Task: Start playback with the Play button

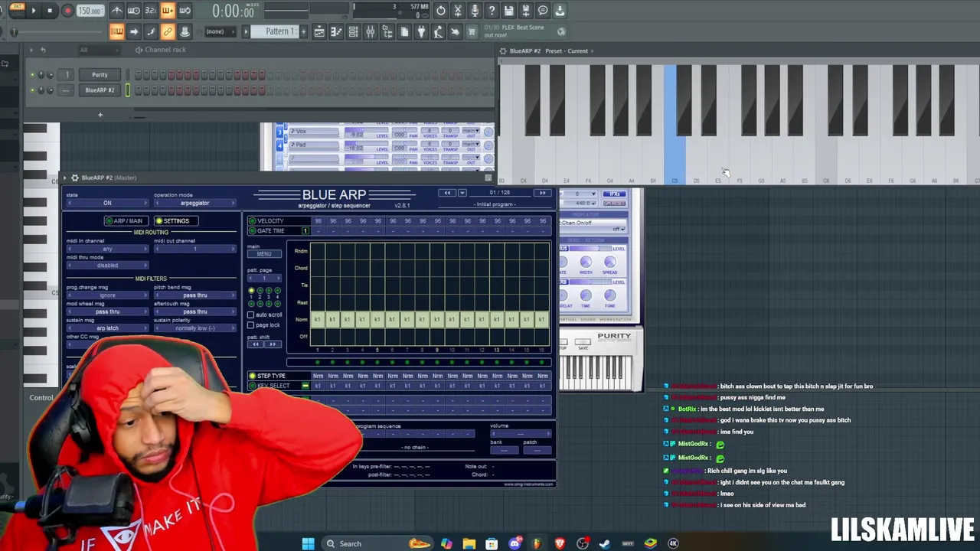Action: pos(34,11)
